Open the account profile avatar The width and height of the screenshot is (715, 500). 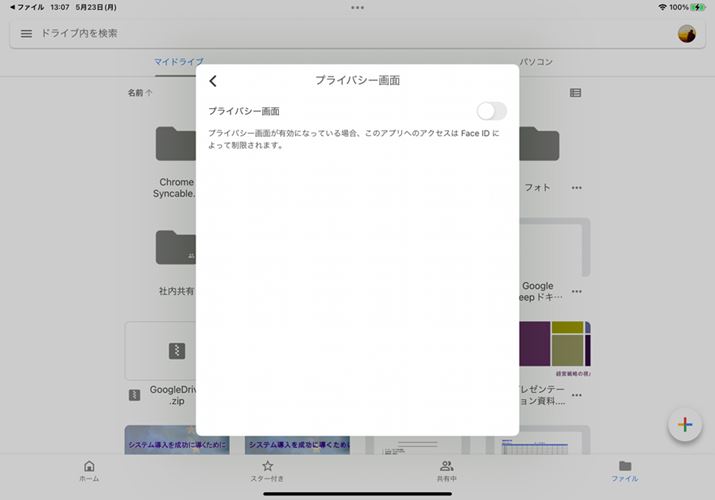686,34
